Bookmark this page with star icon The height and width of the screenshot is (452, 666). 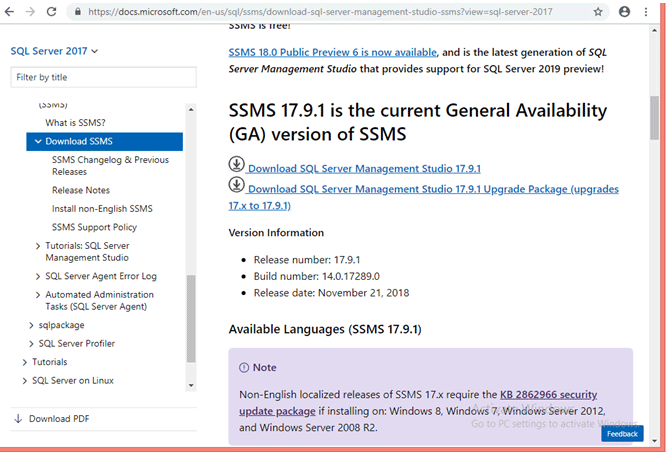coord(598,12)
